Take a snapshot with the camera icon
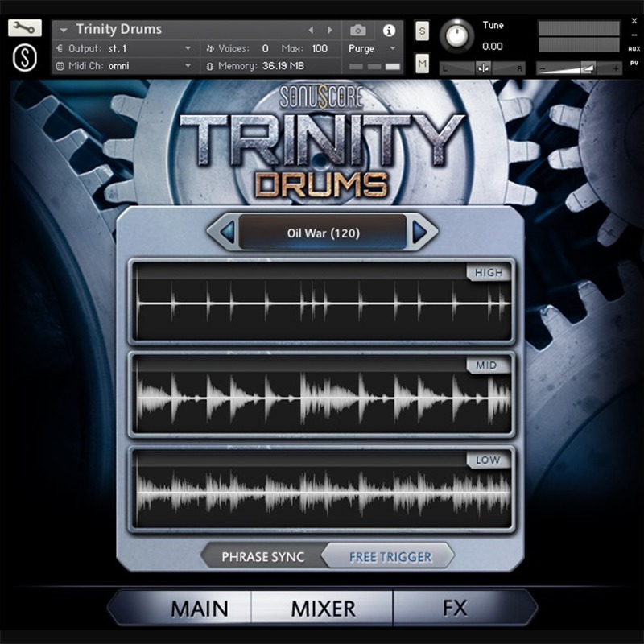This screenshot has width=644, height=644. pos(357,31)
